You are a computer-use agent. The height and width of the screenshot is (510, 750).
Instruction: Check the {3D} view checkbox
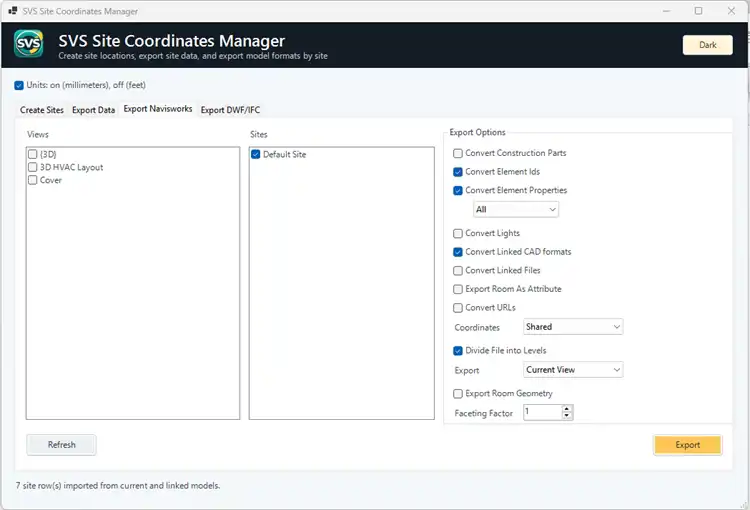(x=33, y=154)
